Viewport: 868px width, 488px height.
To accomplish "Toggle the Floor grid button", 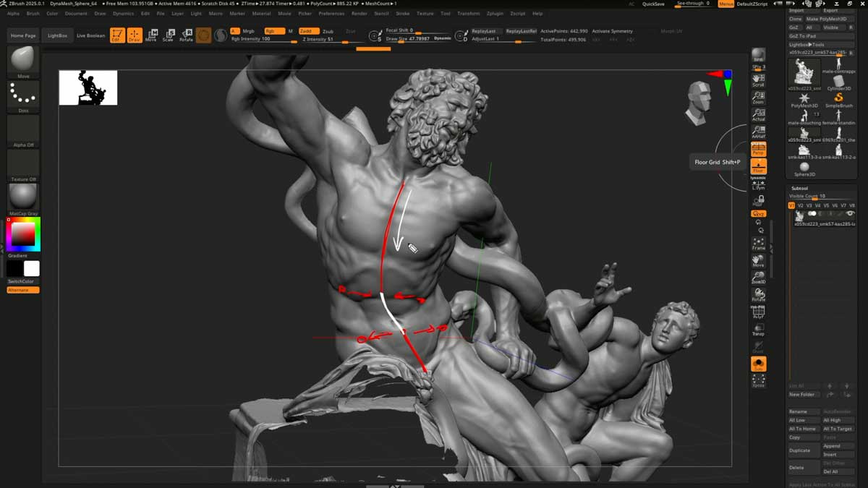I will tap(758, 166).
